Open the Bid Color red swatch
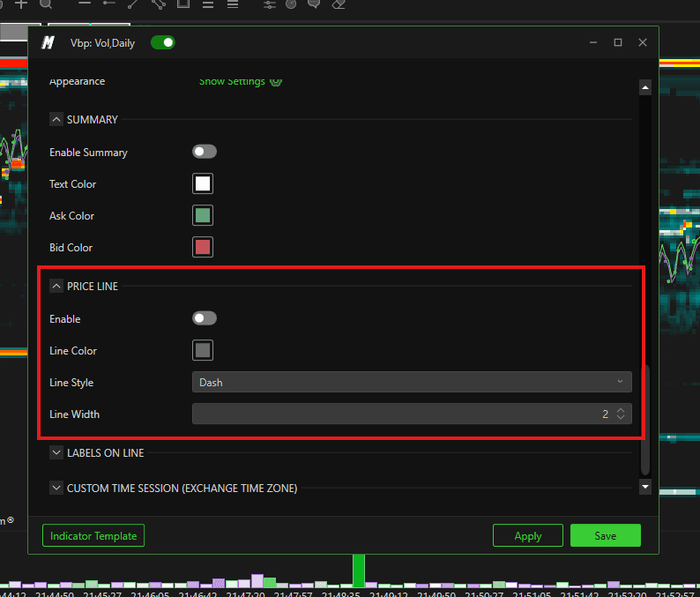 coord(203,248)
